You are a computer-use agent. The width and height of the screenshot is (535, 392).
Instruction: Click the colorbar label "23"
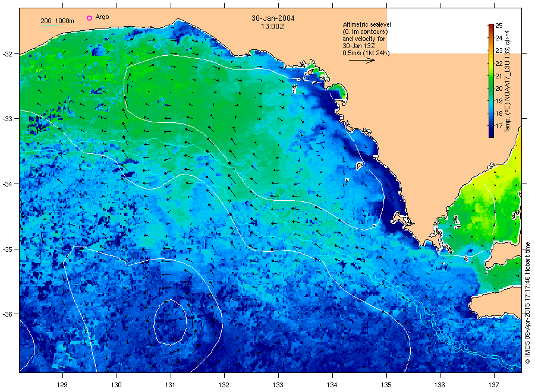pyautogui.click(x=499, y=51)
